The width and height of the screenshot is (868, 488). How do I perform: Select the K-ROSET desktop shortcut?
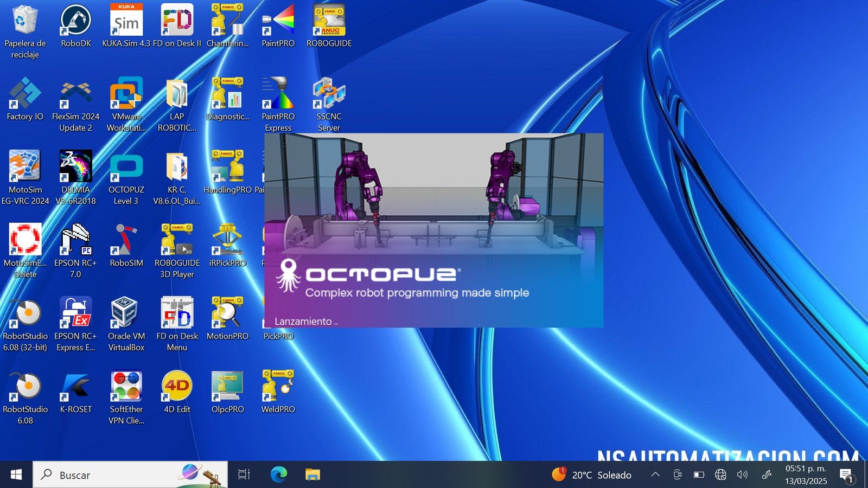pyautogui.click(x=76, y=392)
